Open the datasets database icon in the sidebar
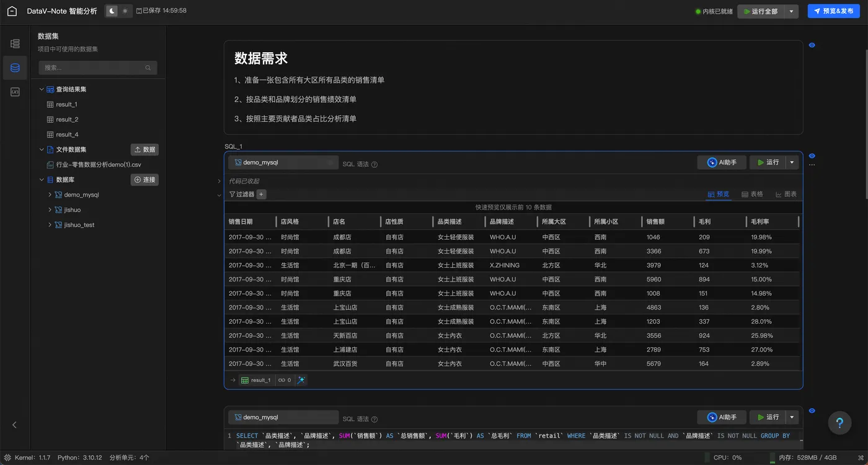This screenshot has height=465, width=868. pyautogui.click(x=15, y=68)
